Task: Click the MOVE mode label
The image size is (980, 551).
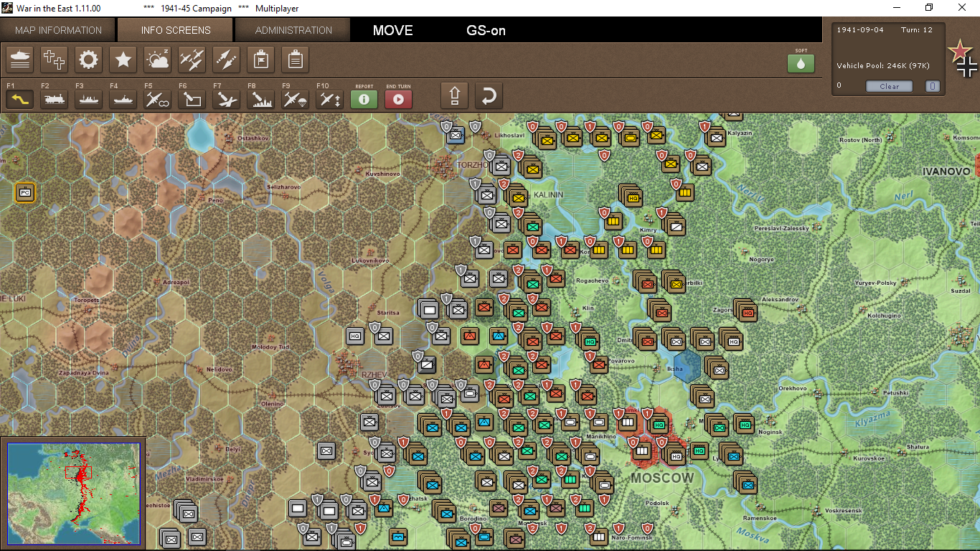Action: (392, 30)
